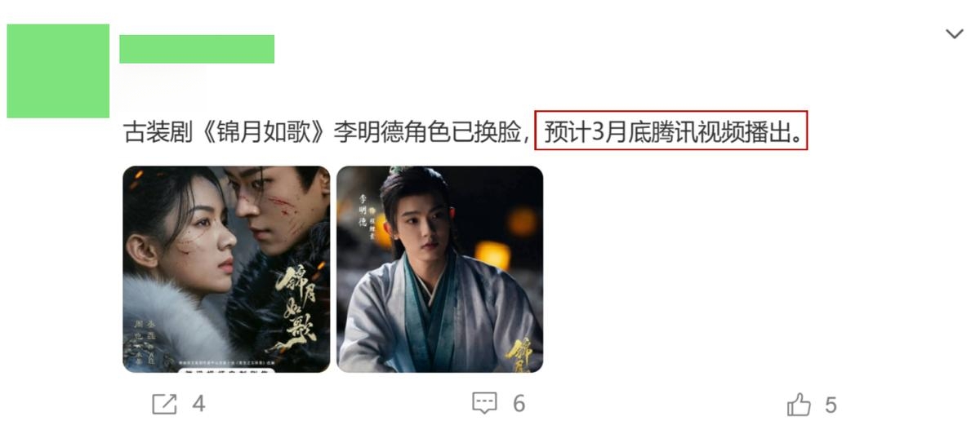Tap the repost share icon
This screenshot has width=980, height=434.
pyautogui.click(x=164, y=404)
